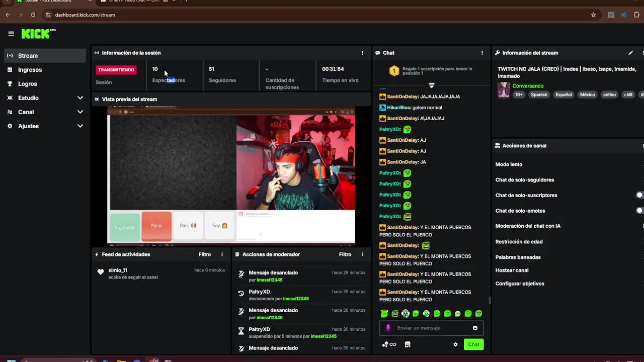
Task: Open a new browser tab
Action: [186, 1]
